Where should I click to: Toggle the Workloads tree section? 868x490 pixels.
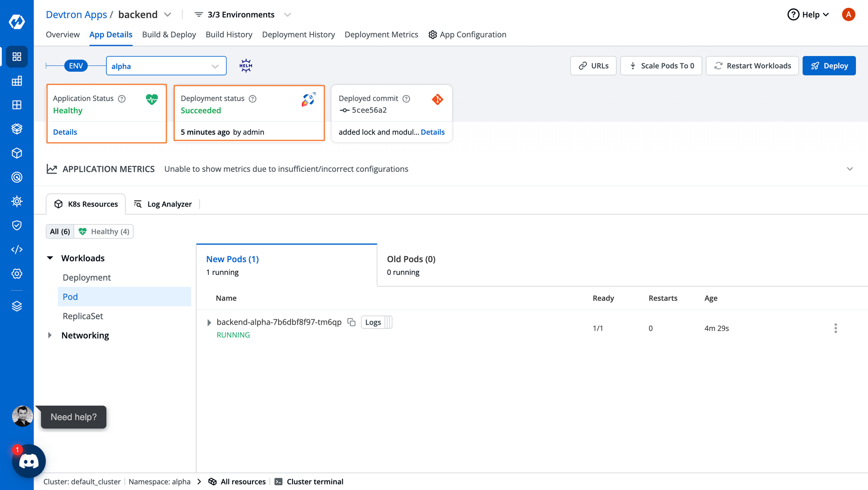50,257
